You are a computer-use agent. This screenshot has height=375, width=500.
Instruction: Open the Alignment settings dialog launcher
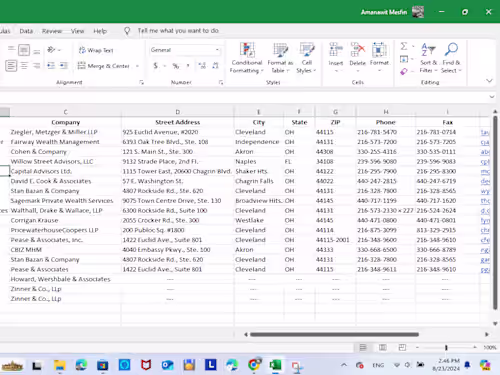[142, 82]
